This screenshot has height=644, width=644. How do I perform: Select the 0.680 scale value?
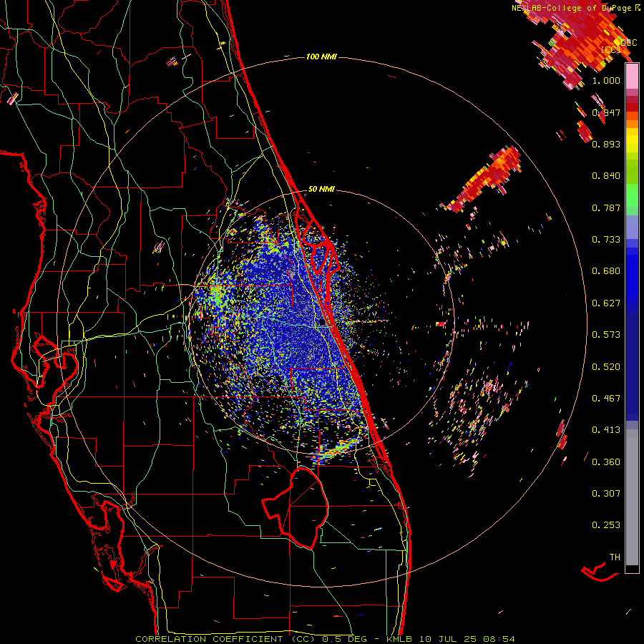[606, 271]
